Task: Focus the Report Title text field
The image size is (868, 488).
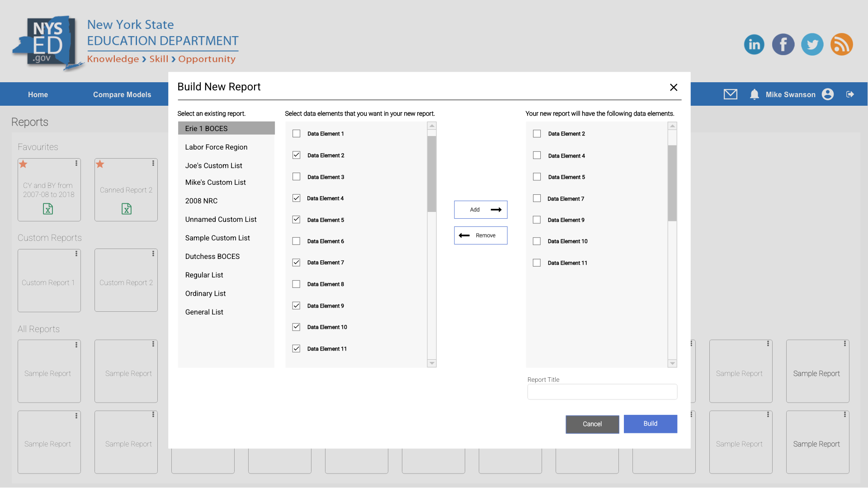Action: [602, 392]
